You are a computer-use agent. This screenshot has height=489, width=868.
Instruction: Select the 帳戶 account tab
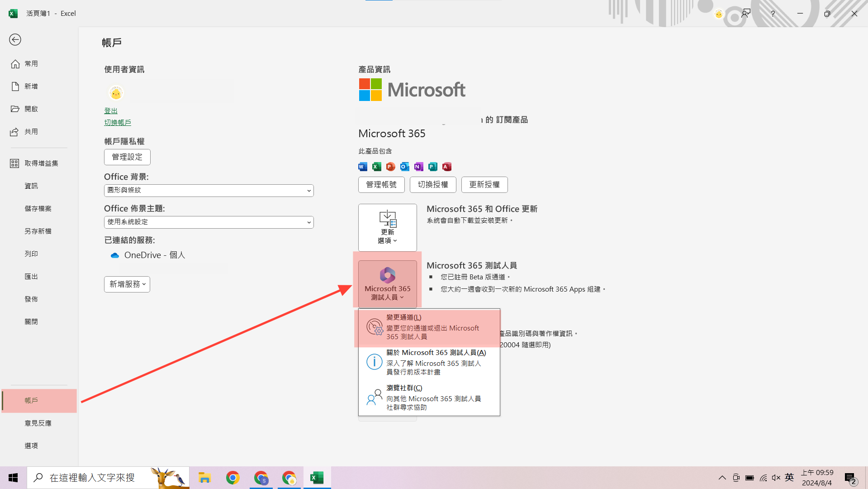click(x=39, y=401)
